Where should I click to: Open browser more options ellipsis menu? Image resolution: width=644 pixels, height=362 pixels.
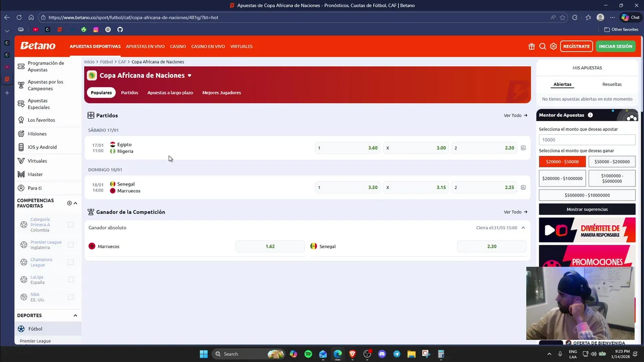coord(612,17)
